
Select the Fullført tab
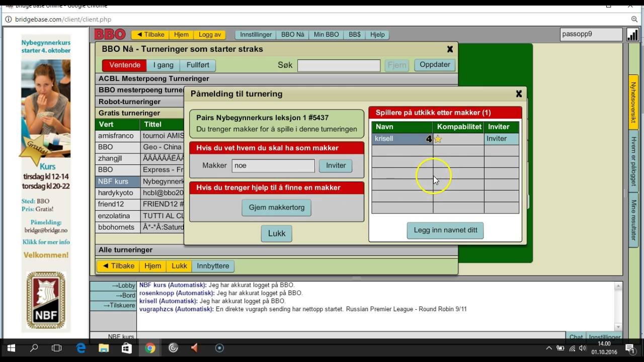click(x=198, y=65)
